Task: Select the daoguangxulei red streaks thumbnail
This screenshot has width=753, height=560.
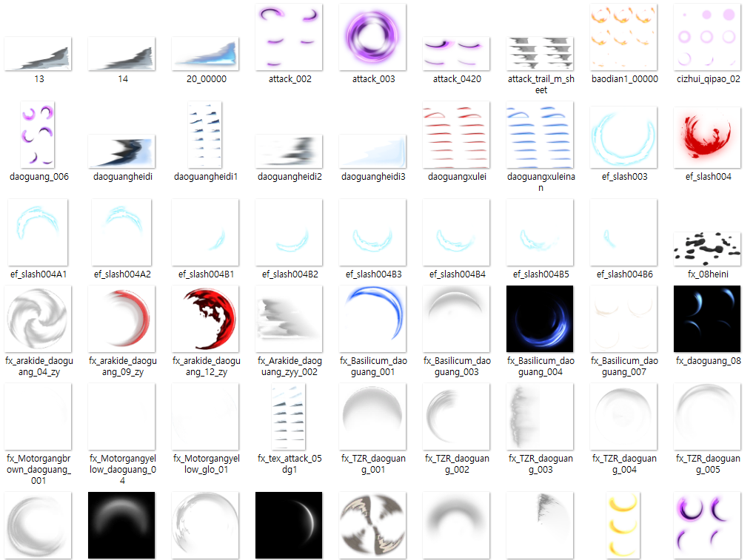Action: [456, 135]
